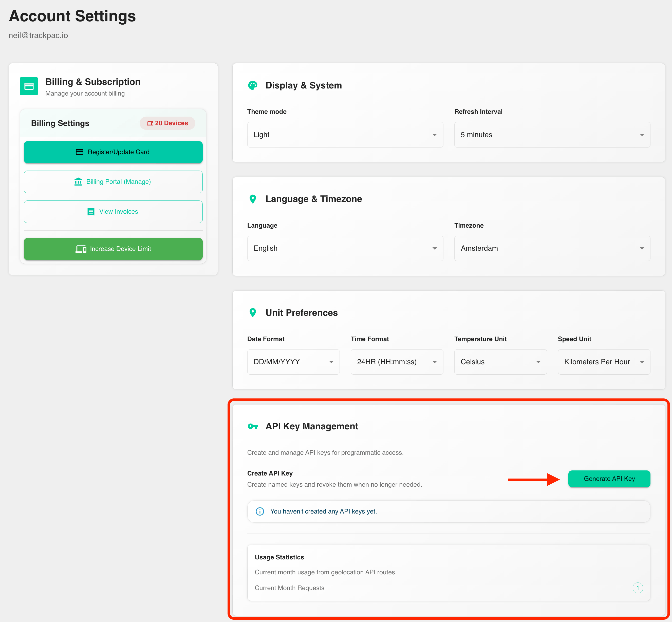672x622 pixels.
Task: Click the device icon inside the 20 Devices badge
Action: pyautogui.click(x=150, y=123)
